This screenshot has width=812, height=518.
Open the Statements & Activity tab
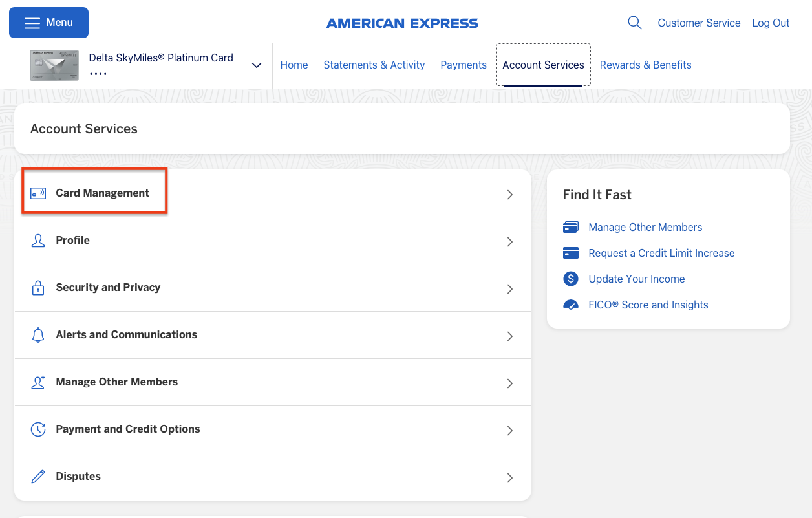point(374,65)
